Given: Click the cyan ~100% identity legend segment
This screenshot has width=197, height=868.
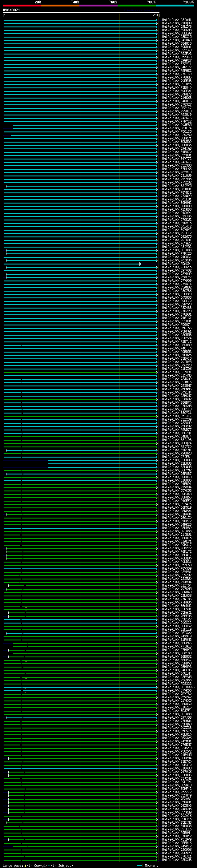Looking at the screenshot, I should pos(175,6).
